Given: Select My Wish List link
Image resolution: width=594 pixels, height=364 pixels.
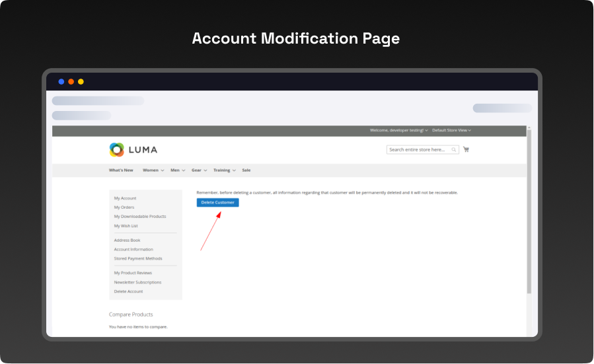Looking at the screenshot, I should point(126,226).
